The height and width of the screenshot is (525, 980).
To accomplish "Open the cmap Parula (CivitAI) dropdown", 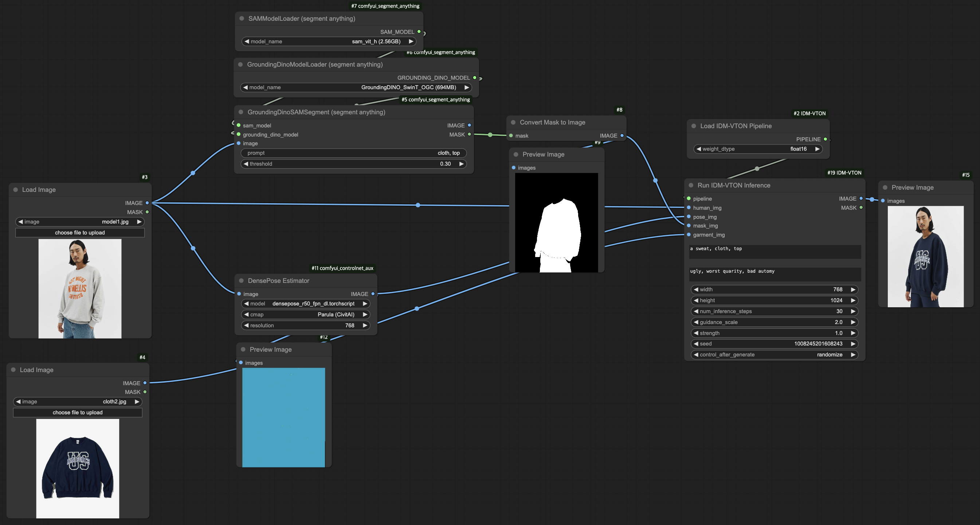I will (x=306, y=315).
